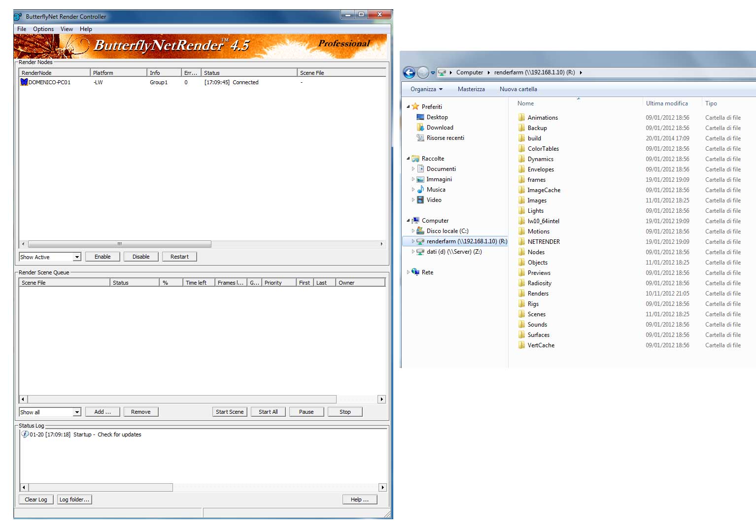Open the Organizza dropdown menu
This screenshot has width=756, height=532.
426,89
